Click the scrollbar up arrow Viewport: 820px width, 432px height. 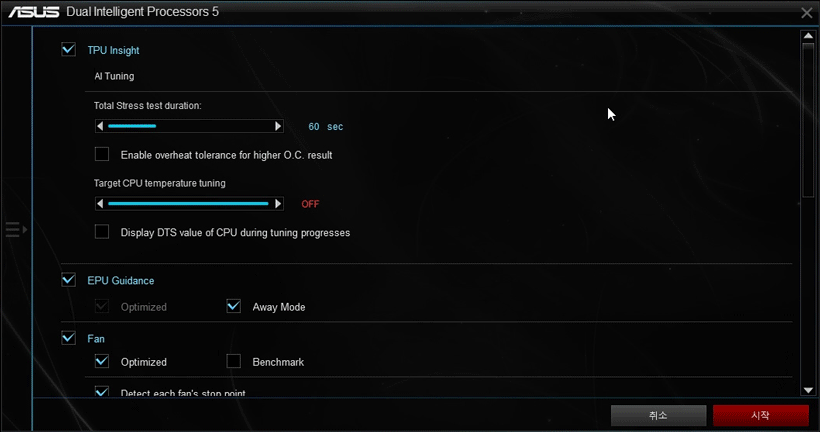point(808,36)
